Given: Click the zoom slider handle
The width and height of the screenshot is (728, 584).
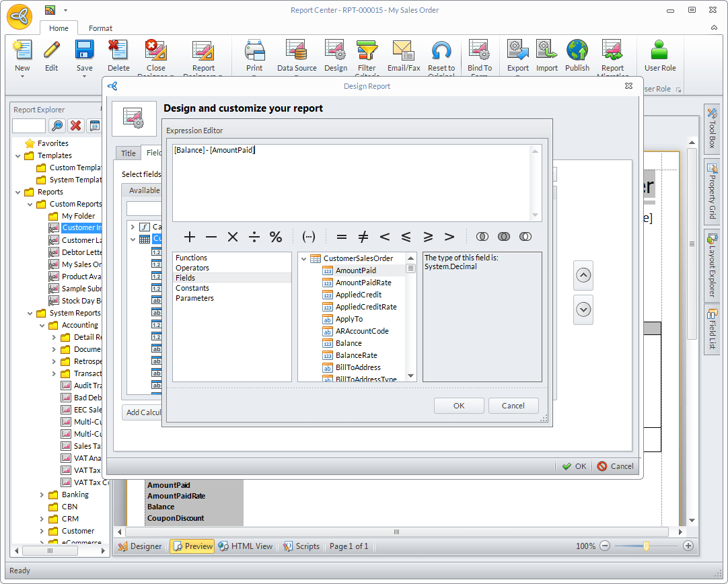Looking at the screenshot, I should pyautogui.click(x=646, y=546).
